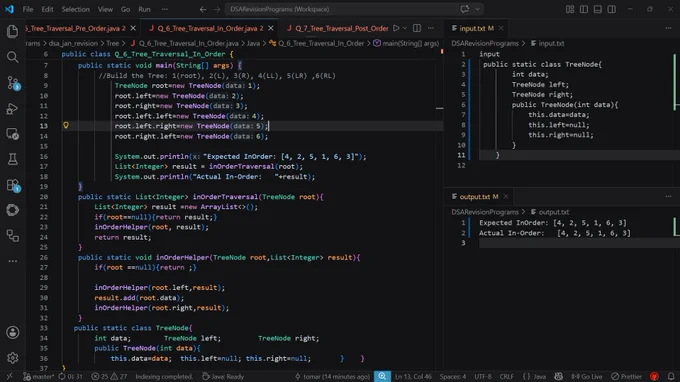The width and height of the screenshot is (680, 382).
Task: Click DSARevisionPrograms breadcrumb above input.txt
Action: (x=485, y=43)
